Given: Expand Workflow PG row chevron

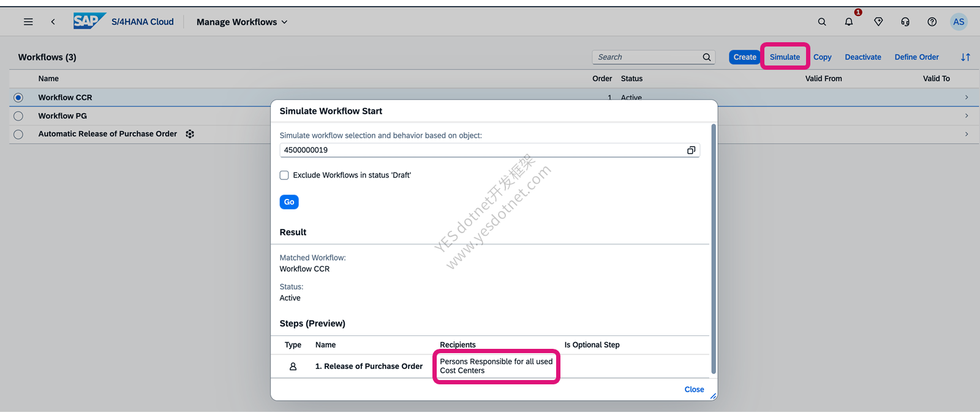Looking at the screenshot, I should pyautogui.click(x=967, y=116).
